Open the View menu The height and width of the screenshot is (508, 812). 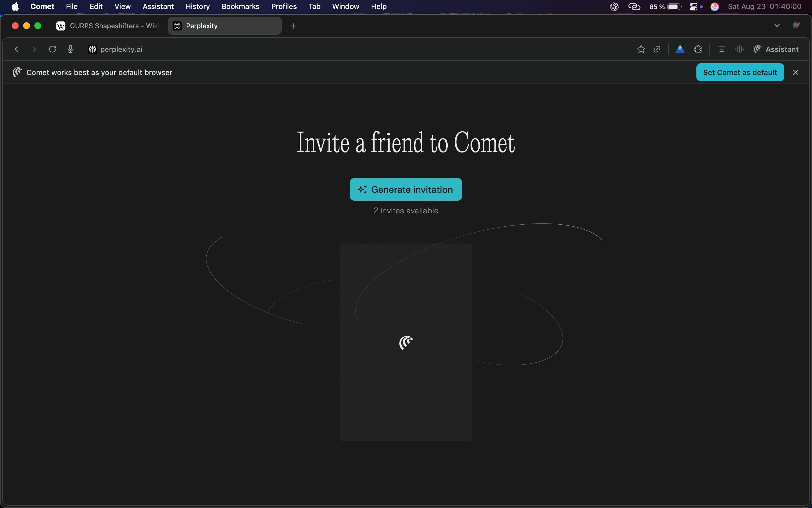click(122, 6)
